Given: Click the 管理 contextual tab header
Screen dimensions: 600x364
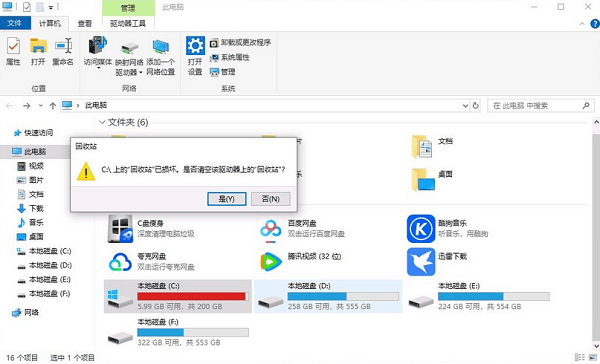Looking at the screenshot, I should click(128, 8).
